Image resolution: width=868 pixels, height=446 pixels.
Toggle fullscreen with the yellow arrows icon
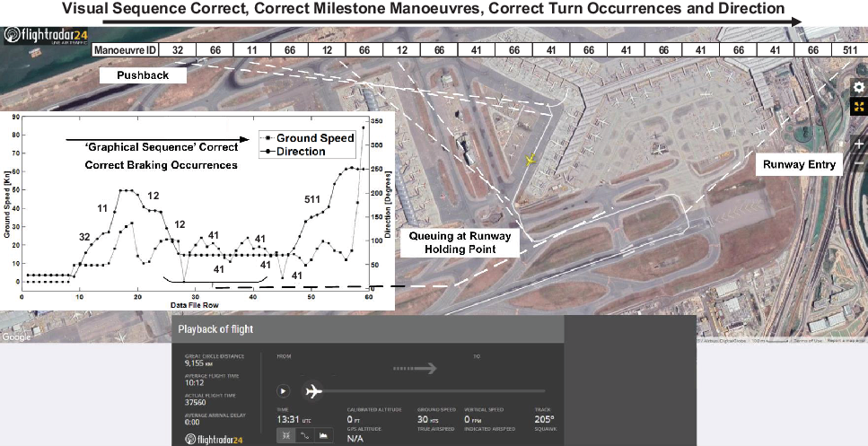858,109
